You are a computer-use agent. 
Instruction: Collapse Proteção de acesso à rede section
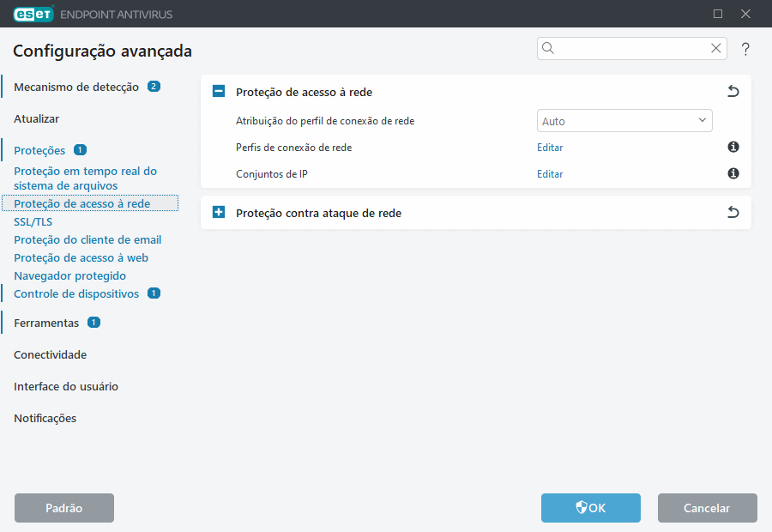(219, 91)
